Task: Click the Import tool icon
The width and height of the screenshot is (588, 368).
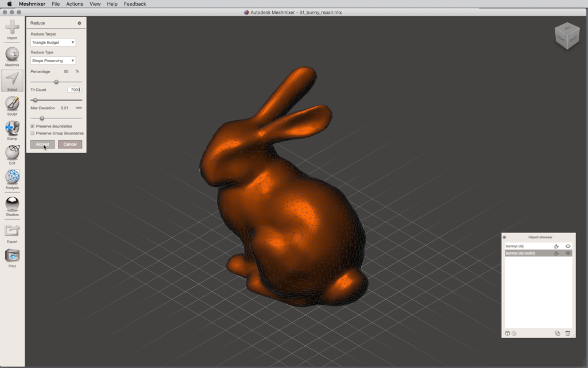Action: pos(12,28)
